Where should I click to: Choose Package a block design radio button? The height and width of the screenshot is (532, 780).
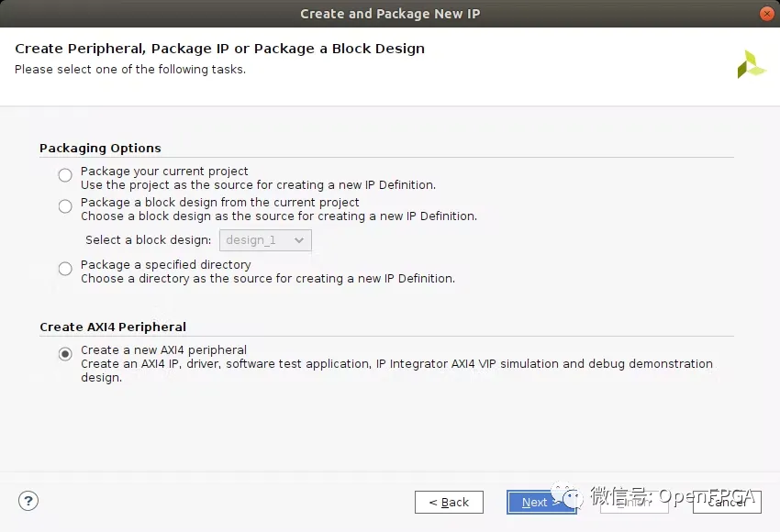pos(65,206)
